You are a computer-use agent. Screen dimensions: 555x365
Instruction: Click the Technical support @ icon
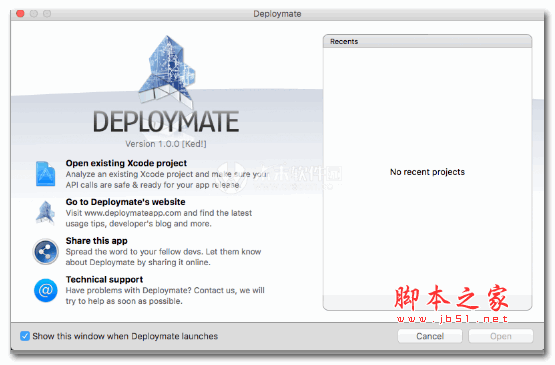coord(46,290)
